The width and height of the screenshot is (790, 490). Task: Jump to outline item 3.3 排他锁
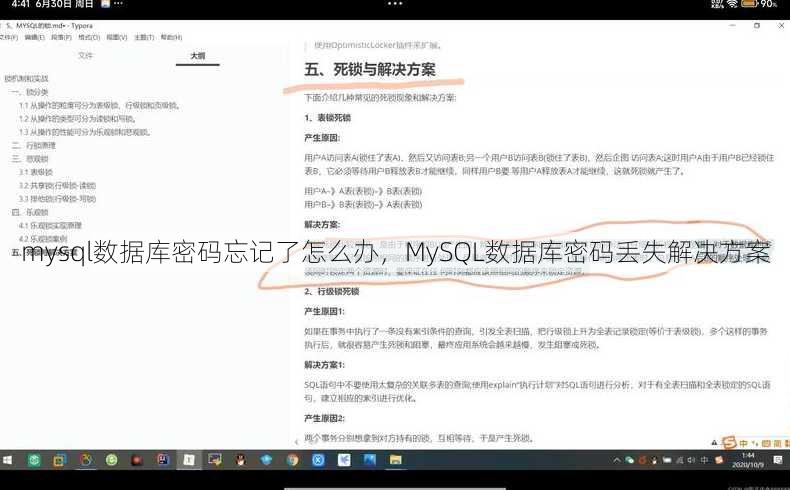click(x=57, y=199)
